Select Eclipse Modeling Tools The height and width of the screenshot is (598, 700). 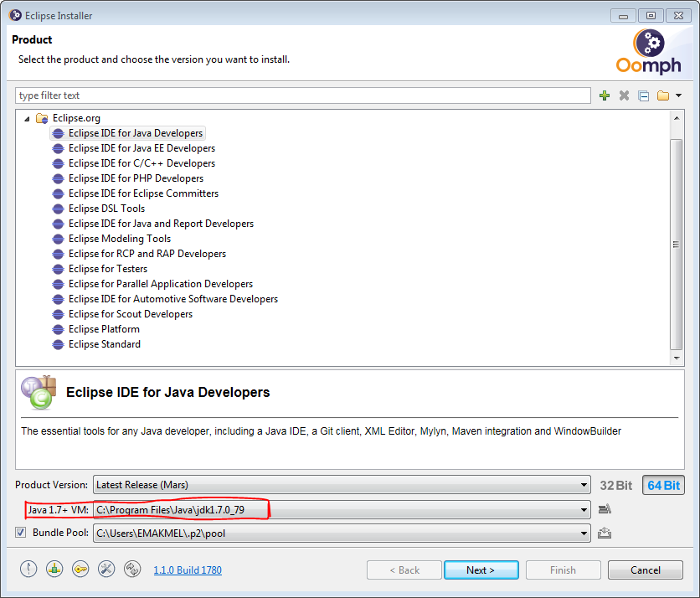120,239
